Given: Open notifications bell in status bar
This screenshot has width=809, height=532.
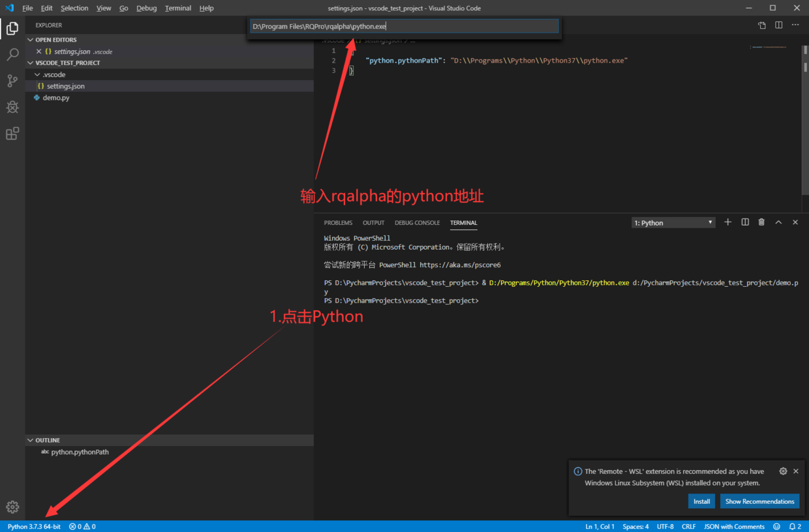Looking at the screenshot, I should [x=795, y=526].
